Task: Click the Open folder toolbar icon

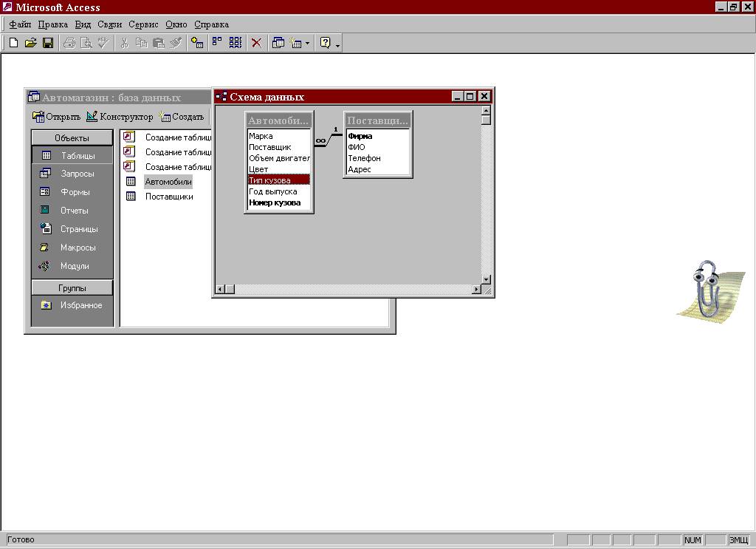Action: [31, 43]
